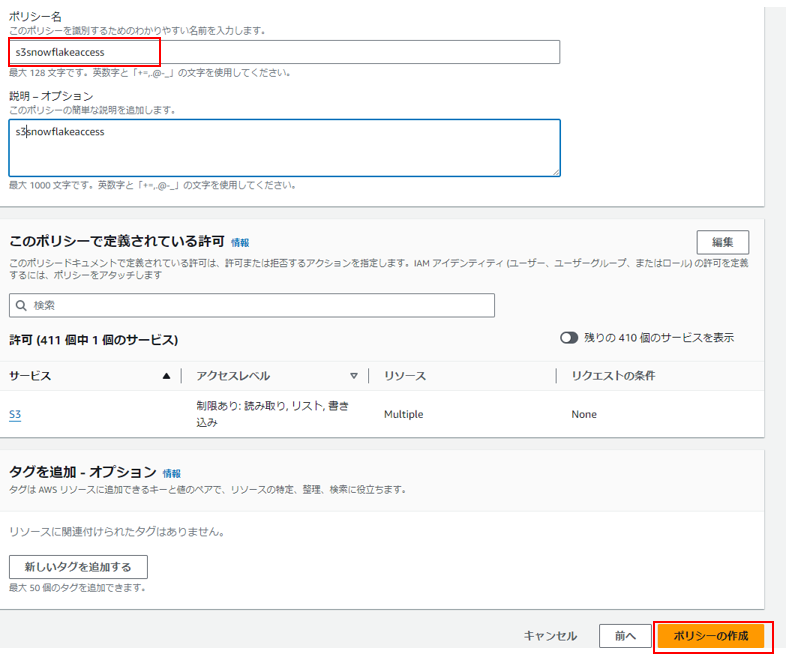Click the None request condition cell
The image size is (791, 656).
[x=584, y=414]
